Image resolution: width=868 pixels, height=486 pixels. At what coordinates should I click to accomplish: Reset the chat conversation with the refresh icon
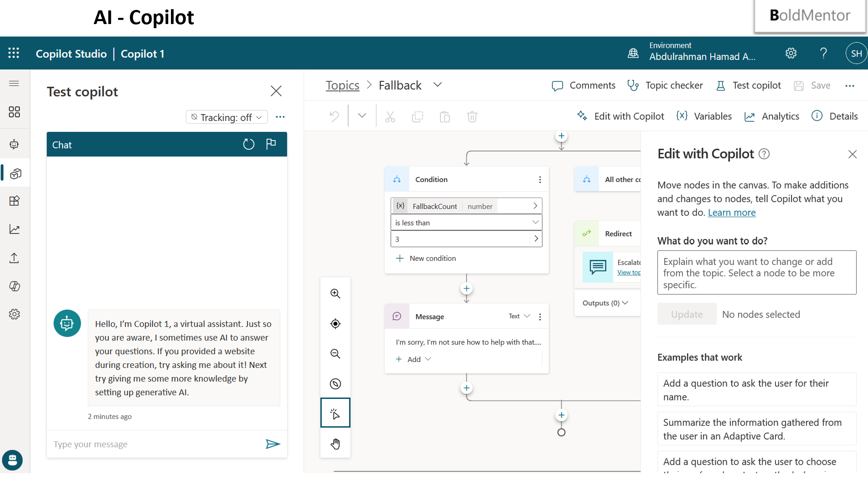pos(248,144)
